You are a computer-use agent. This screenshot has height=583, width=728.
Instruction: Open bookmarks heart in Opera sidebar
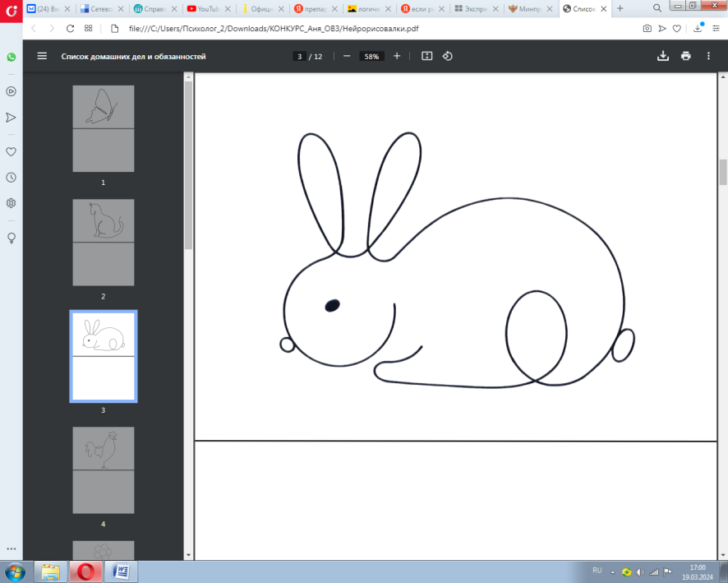pyautogui.click(x=12, y=152)
